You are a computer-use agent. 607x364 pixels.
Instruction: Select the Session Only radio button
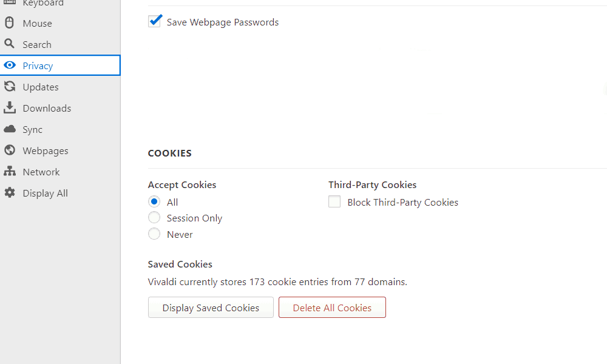click(154, 217)
